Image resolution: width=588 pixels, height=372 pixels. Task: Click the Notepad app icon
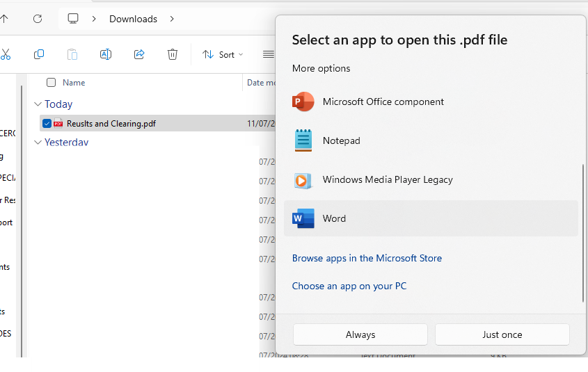pyautogui.click(x=303, y=140)
